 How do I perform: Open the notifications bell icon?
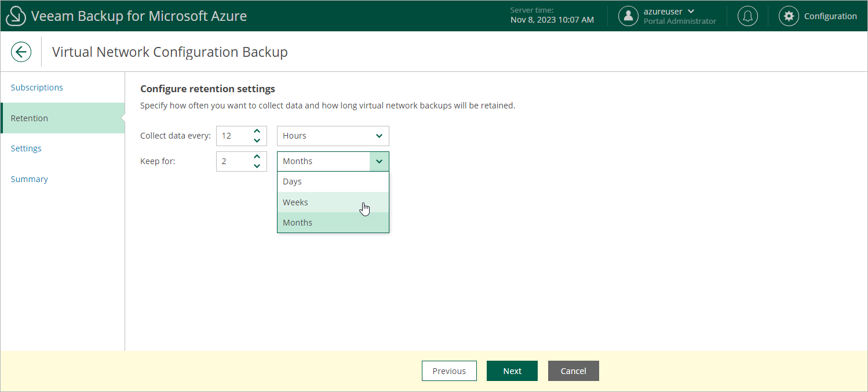(747, 16)
